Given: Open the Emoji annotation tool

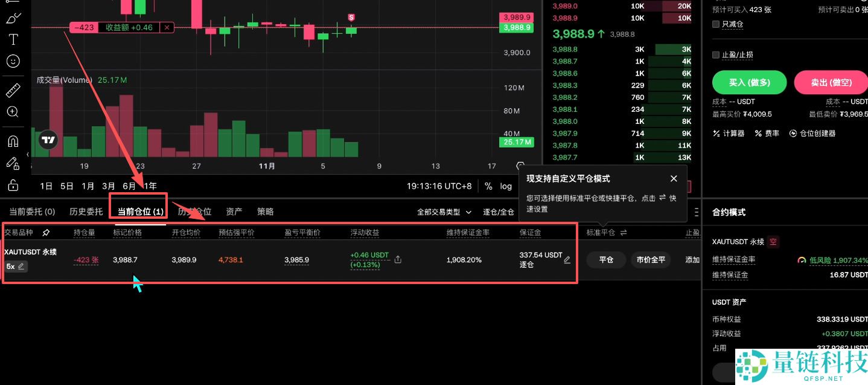Looking at the screenshot, I should (13, 61).
